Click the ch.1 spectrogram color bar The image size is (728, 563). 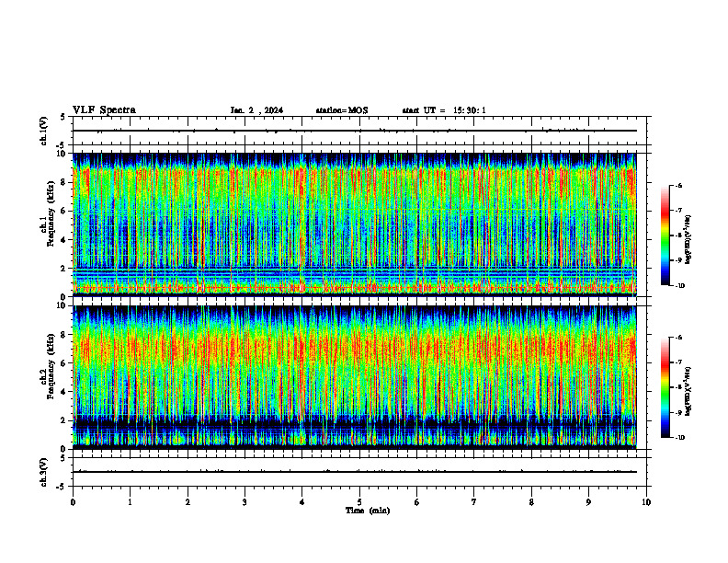665,236
